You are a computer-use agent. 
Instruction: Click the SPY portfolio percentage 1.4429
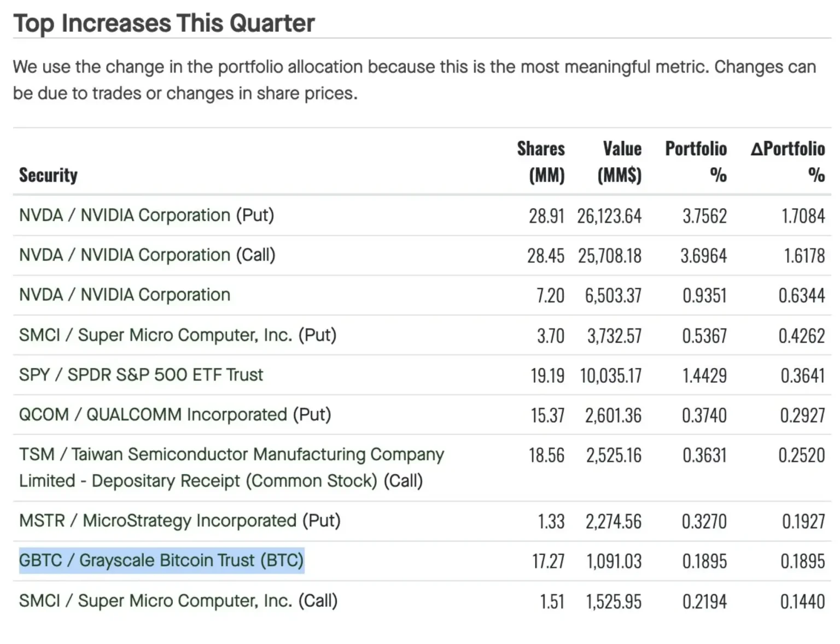pos(704,376)
